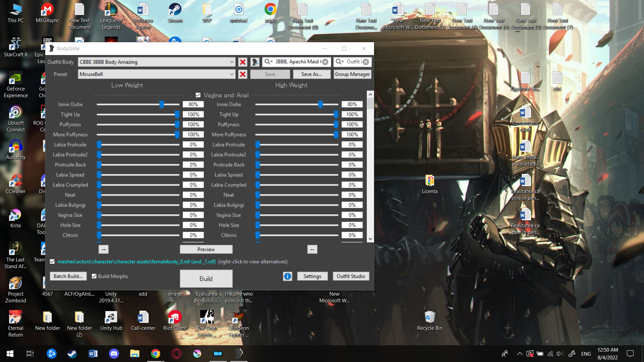The image size is (644, 362).
Task: Expand the Outfit/Body dropdown
Action: [231, 62]
